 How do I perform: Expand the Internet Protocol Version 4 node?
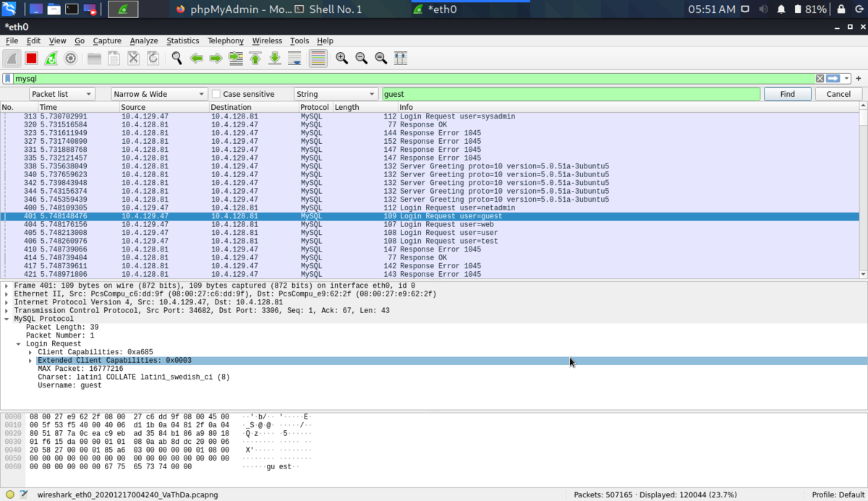(7, 302)
